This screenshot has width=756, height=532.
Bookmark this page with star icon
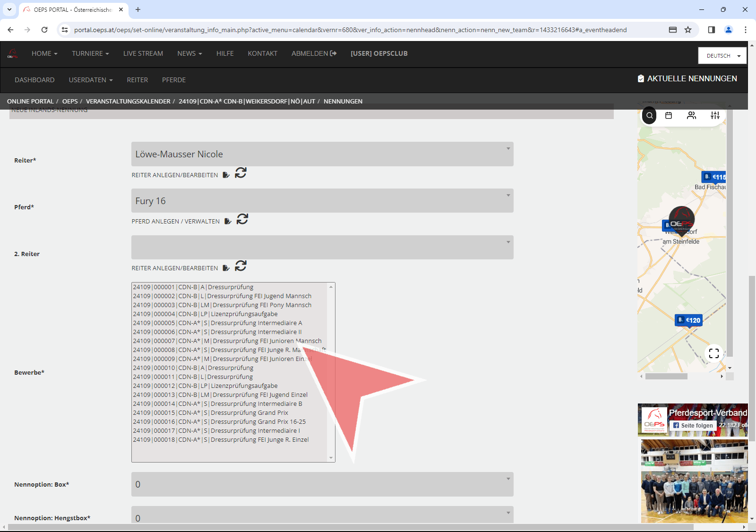tap(688, 30)
